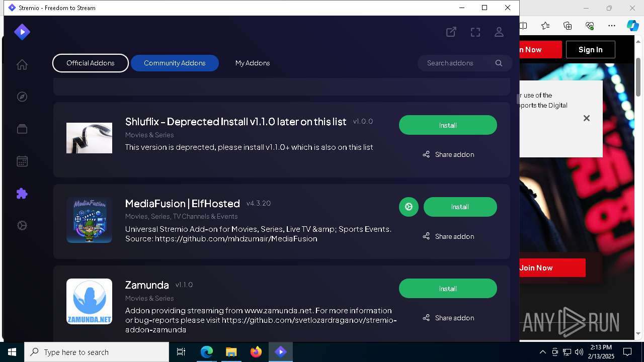Select the Addons puzzle icon in the sidebar

coord(22,194)
